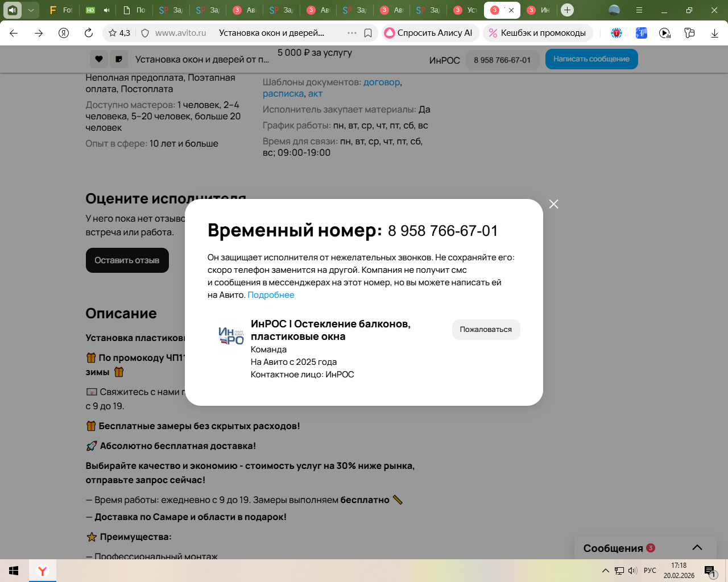
Task: Click the ИнРОС company logo thumbnail
Action: click(x=231, y=336)
